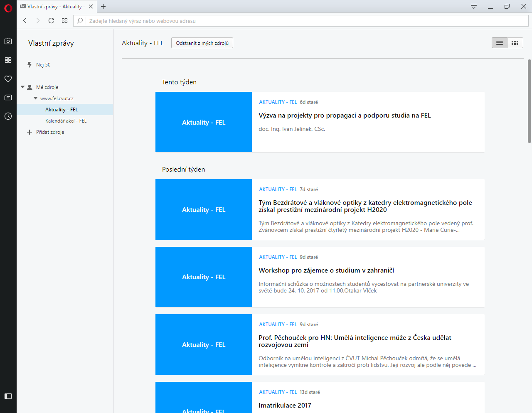Open Personal news icon in sidebar
This screenshot has width=532, height=413.
8,97
